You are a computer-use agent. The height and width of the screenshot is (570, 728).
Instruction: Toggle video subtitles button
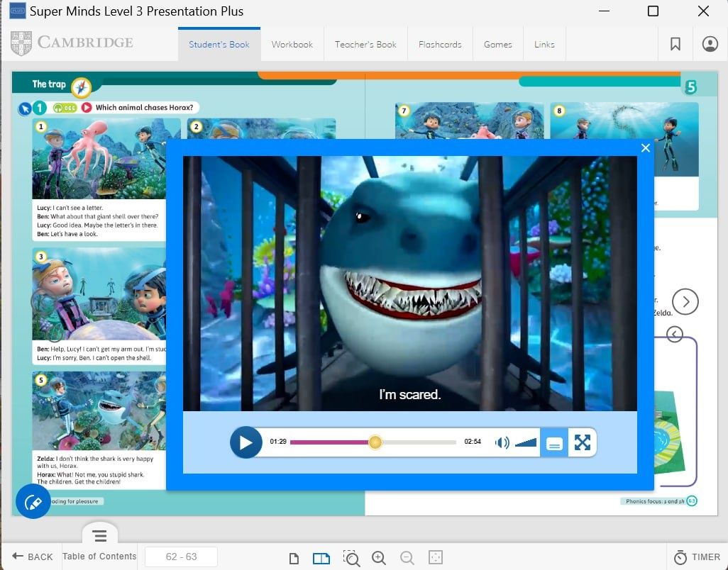[x=554, y=443]
